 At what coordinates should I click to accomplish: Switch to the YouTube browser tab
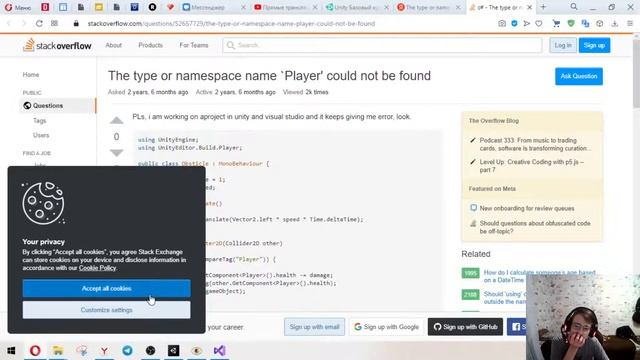coord(284,7)
